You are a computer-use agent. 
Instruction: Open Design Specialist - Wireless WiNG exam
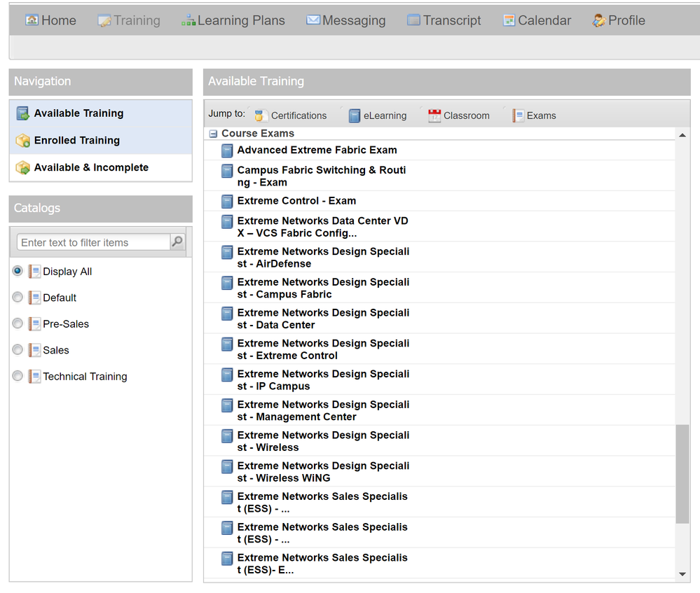coord(322,472)
